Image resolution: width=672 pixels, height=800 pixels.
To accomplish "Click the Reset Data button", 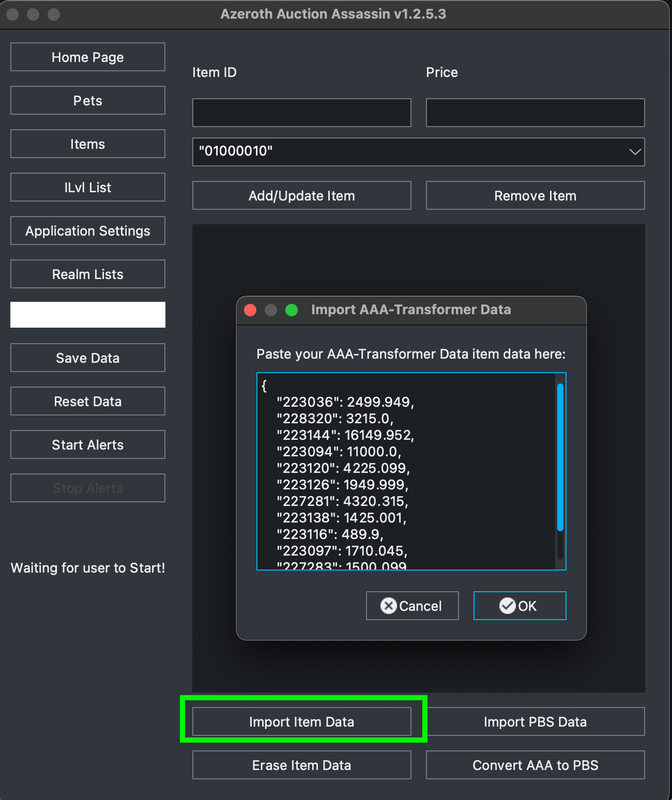I will pos(88,401).
